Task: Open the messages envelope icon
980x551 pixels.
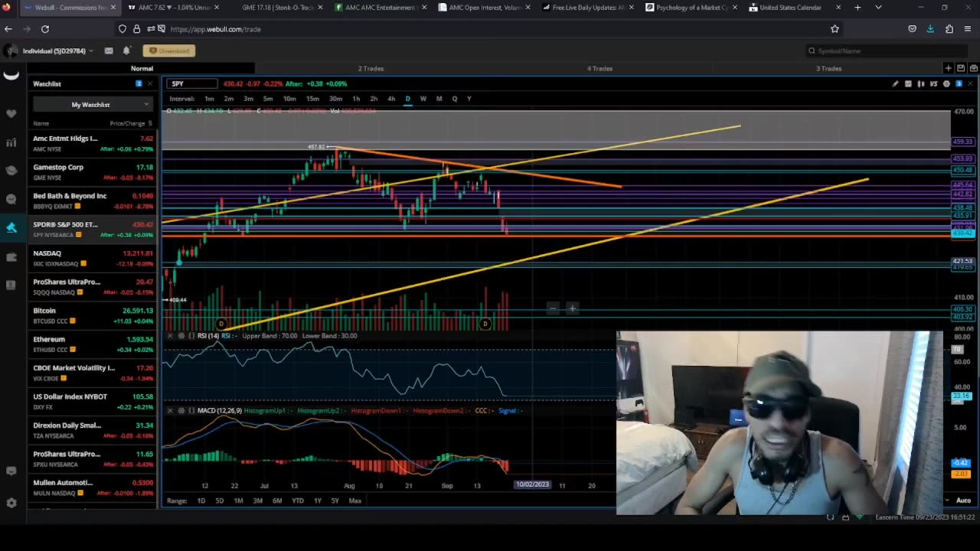Action: tap(109, 51)
